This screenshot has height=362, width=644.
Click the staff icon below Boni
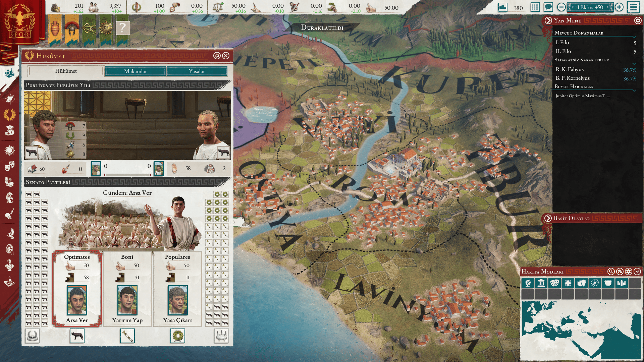[127, 336]
